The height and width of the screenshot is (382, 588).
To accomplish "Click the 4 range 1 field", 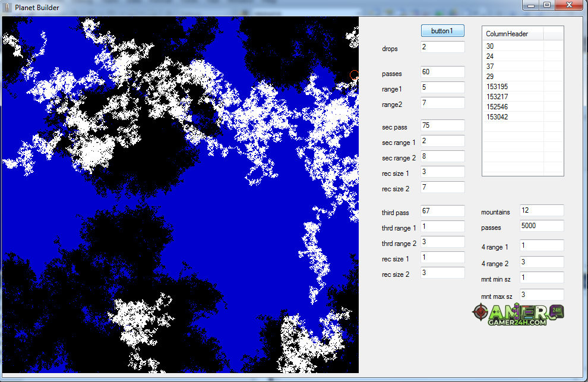I will (542, 245).
